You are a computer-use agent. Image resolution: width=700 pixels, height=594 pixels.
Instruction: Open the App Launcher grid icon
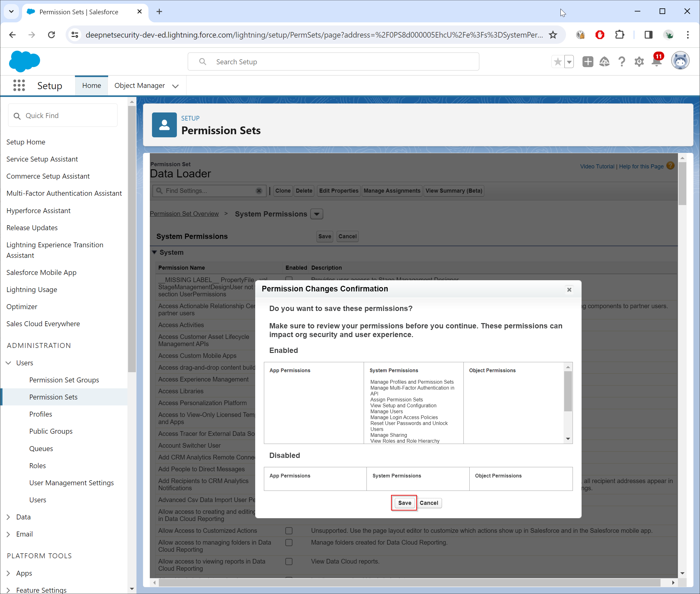coord(19,85)
